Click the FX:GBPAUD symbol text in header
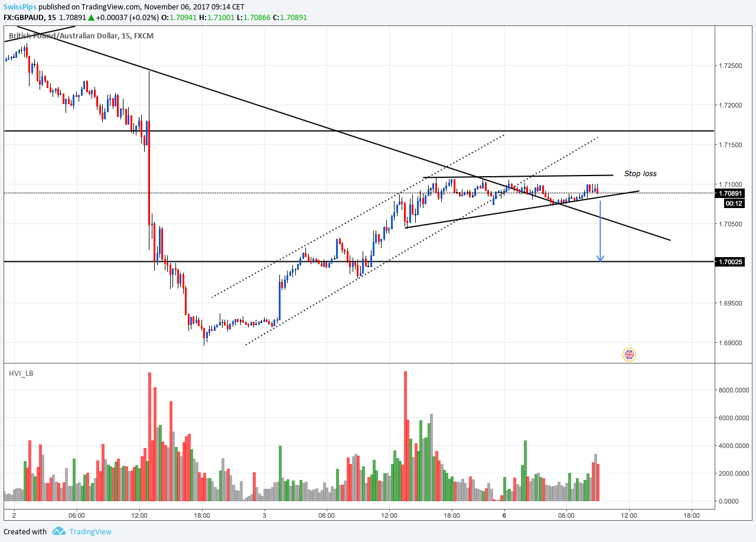The image size is (756, 542). pos(24,18)
